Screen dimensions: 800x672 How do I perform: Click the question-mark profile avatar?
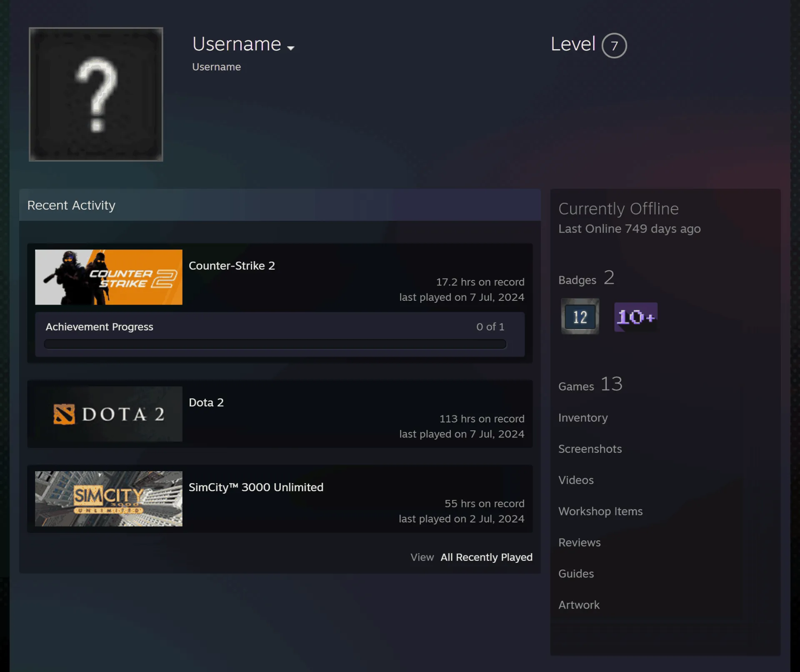click(96, 94)
